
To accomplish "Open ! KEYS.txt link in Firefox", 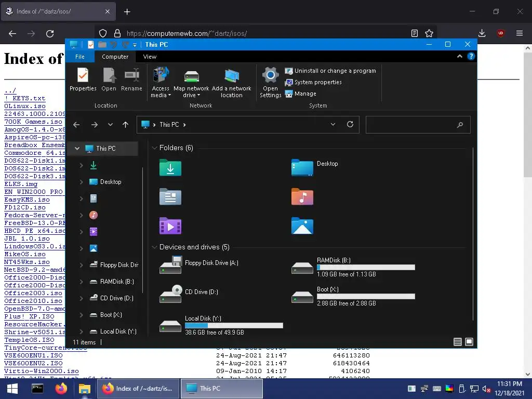I will pyautogui.click(x=25, y=98).
